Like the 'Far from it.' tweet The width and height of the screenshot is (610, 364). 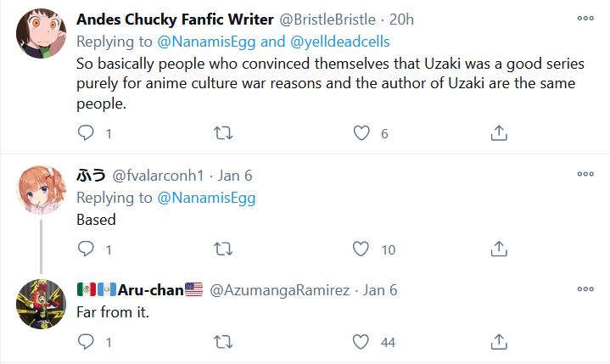point(361,342)
